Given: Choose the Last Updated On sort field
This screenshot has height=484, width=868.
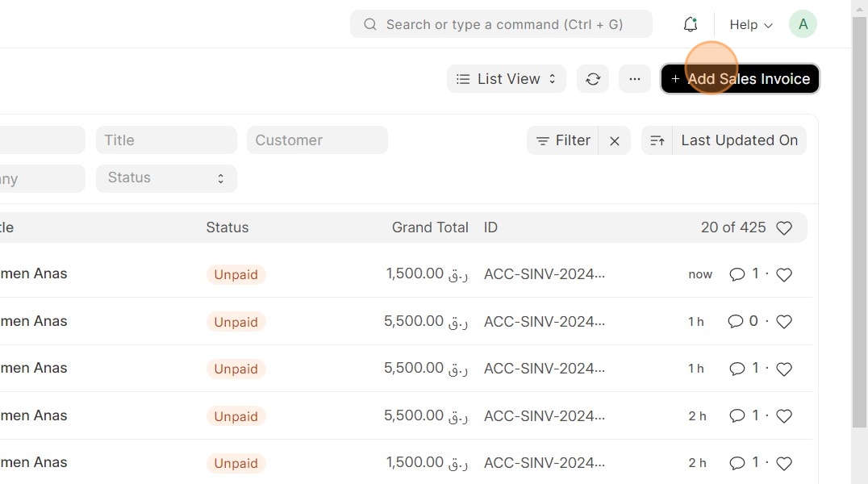Looking at the screenshot, I should pos(739,140).
